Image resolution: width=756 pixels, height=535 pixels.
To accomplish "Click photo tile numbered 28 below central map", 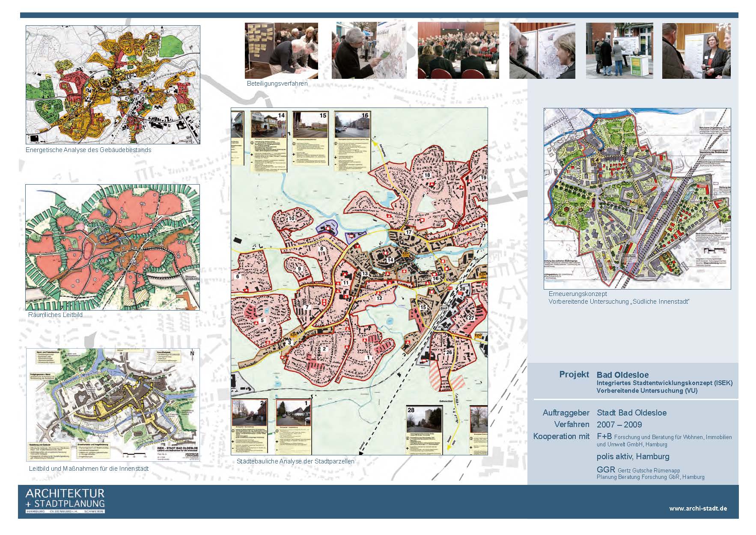I will click(x=424, y=430).
